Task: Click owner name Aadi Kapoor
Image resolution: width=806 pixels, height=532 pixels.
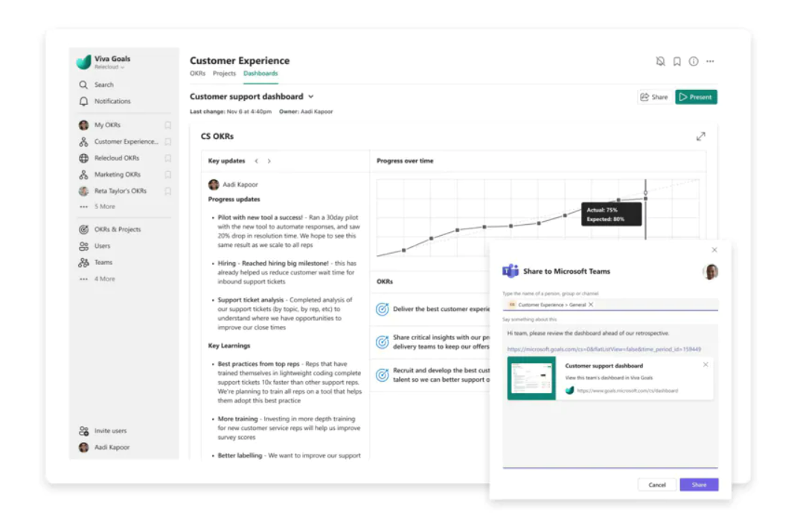Action: (316, 112)
